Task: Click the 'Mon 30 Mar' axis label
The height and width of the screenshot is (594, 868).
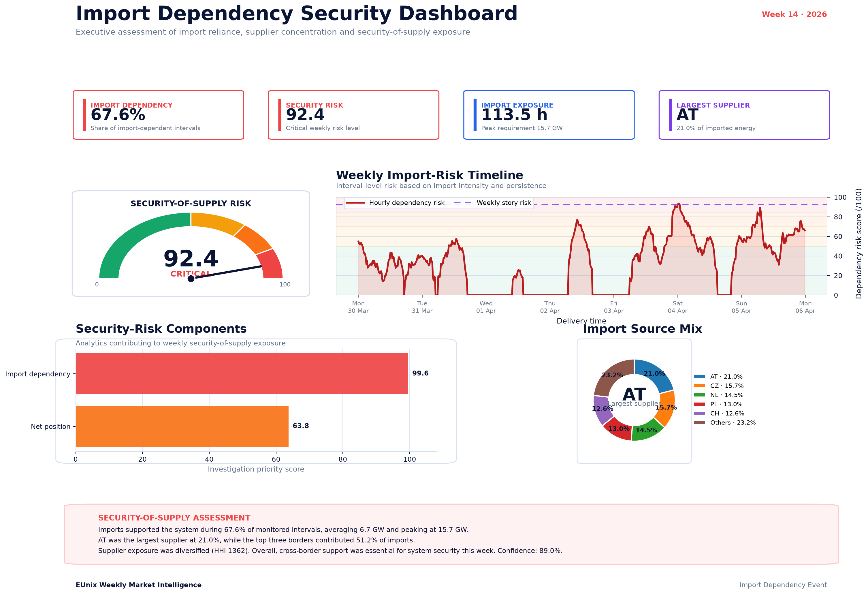Action: [x=358, y=307]
